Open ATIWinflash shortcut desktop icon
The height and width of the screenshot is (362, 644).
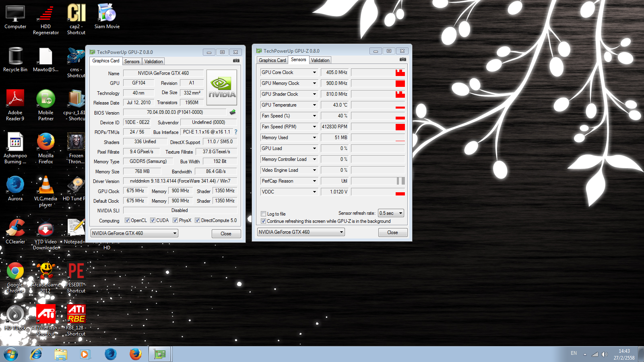click(x=46, y=321)
